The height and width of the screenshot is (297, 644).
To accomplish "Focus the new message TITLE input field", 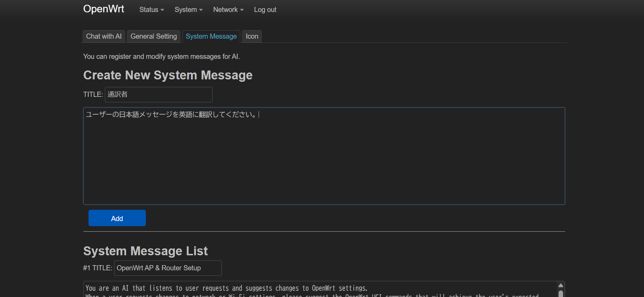I will pos(159,94).
